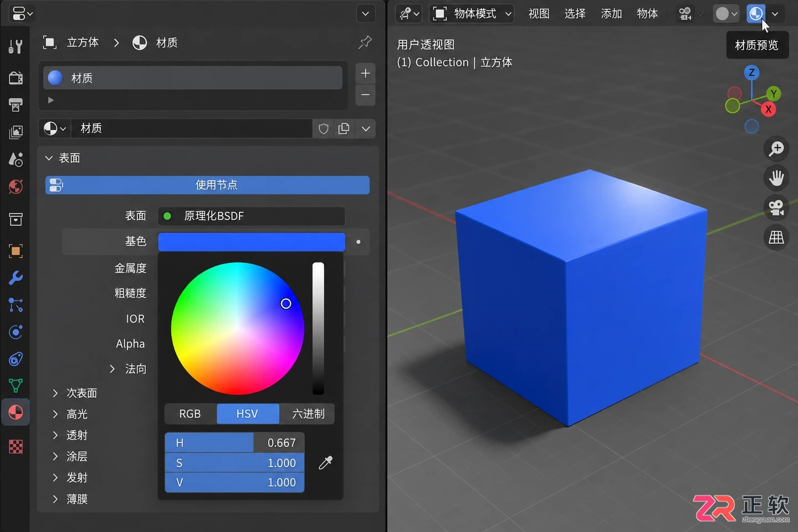798x532 pixels.
Task: Switch to Solid viewport shading mode
Action: coord(722,13)
